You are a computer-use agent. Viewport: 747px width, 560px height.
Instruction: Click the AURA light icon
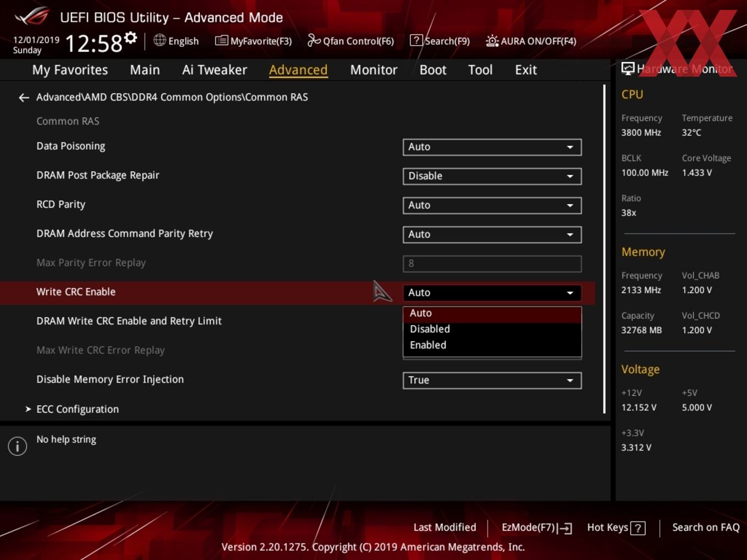492,41
